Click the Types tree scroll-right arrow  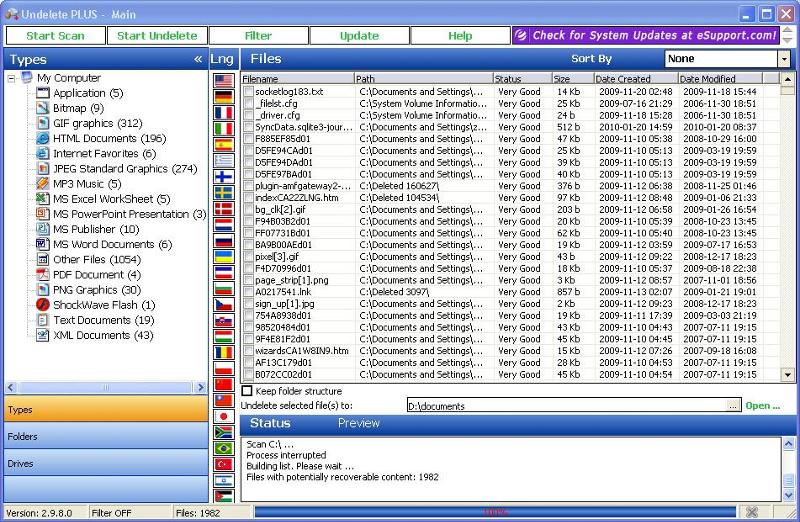200,388
